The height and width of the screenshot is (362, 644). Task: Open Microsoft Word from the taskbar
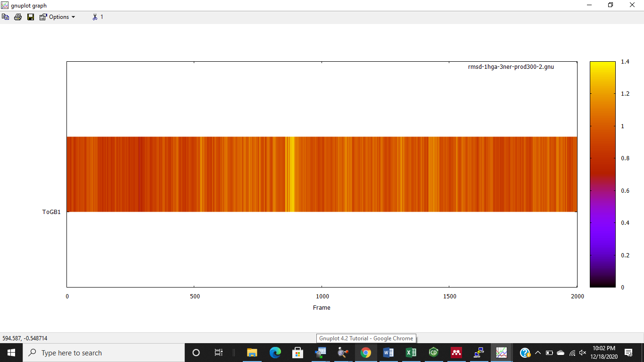(x=388, y=353)
